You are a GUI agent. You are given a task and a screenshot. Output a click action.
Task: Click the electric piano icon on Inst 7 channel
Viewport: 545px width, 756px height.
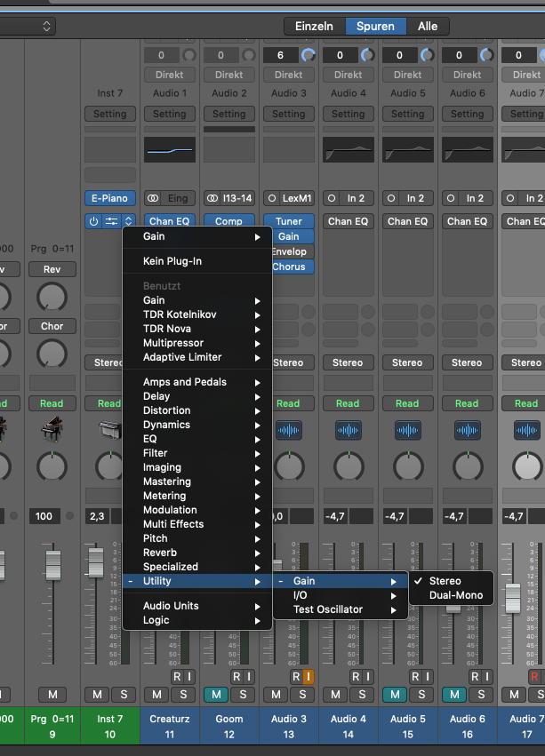[110, 429]
